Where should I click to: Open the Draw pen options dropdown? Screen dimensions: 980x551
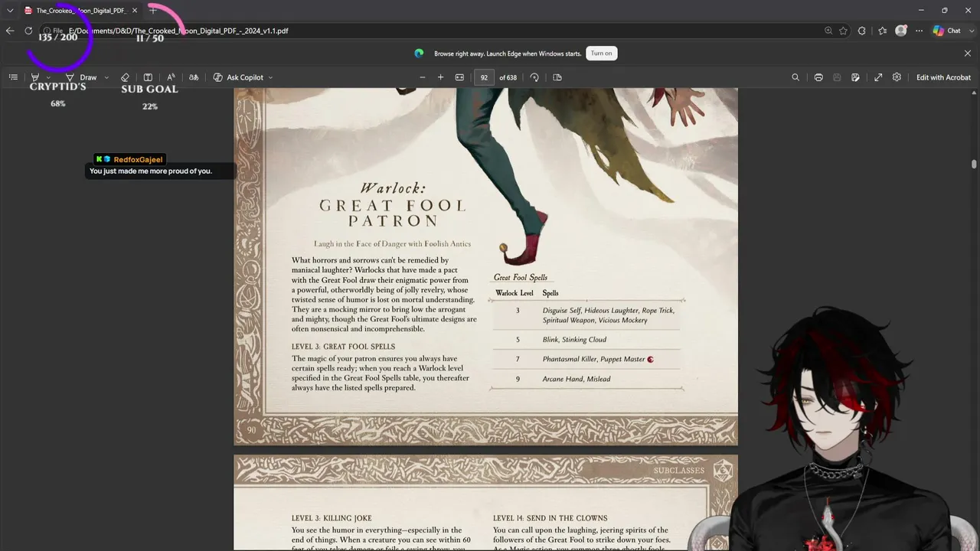click(x=106, y=77)
